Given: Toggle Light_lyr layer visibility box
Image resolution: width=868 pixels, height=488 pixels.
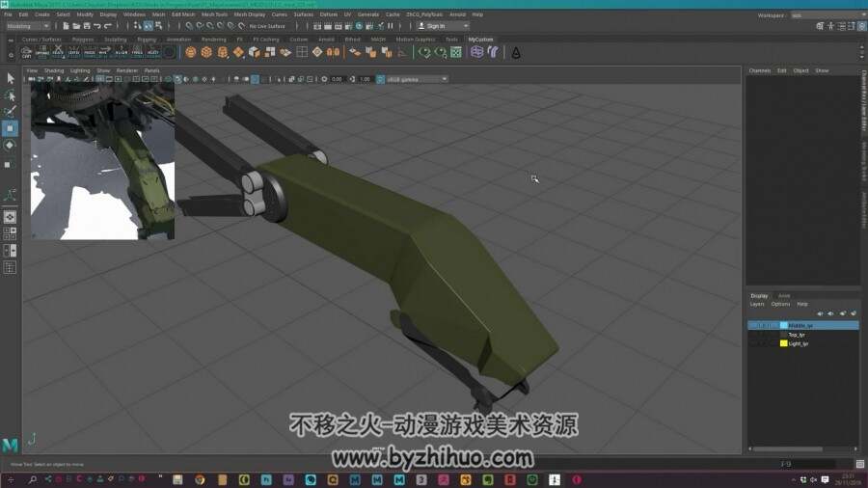Looking at the screenshot, I should (753, 343).
